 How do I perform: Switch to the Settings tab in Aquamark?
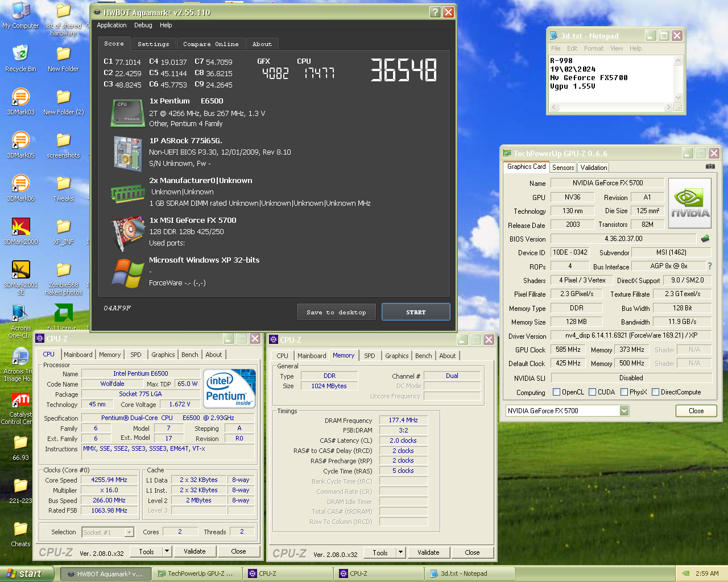(154, 44)
